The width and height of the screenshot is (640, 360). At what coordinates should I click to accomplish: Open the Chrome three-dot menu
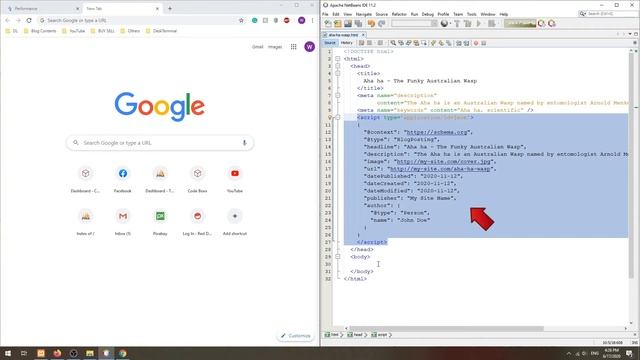pyautogui.click(x=313, y=20)
